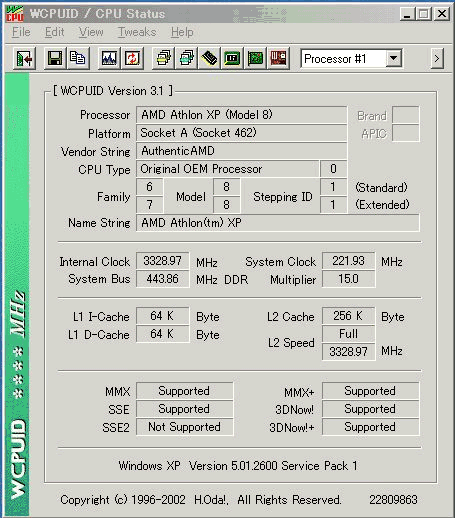Click the SSE2 'Not Supported' field
This screenshot has height=518, width=455.
[x=185, y=427]
